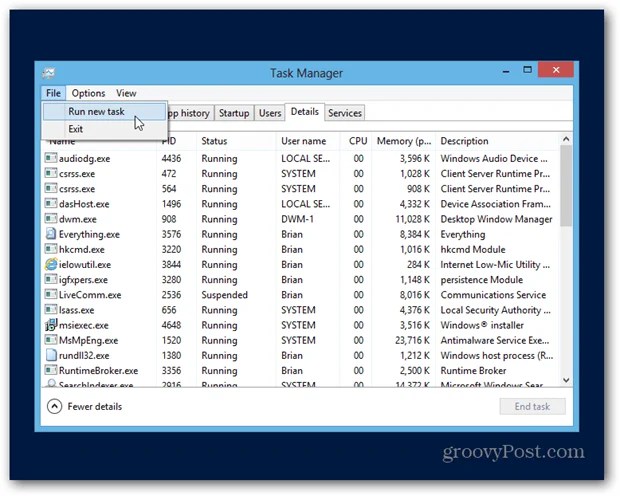
Task: Select the MsMpEng.exe process name
Action: [x=88, y=341]
